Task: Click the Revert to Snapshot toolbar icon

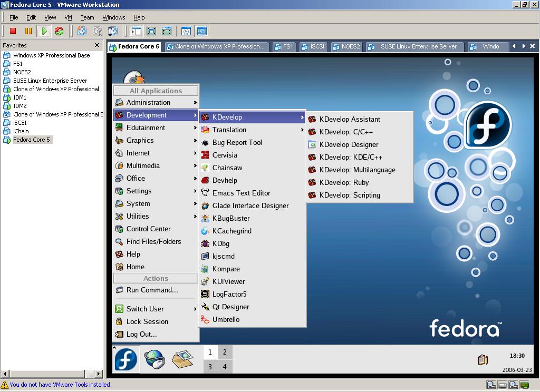Action: pyautogui.click(x=98, y=31)
